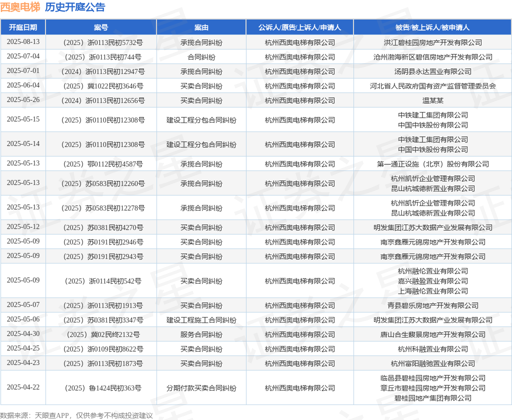512x420 pixels.
Task: Click cause 分期付款买卖合同纠纷
Action: [201, 388]
